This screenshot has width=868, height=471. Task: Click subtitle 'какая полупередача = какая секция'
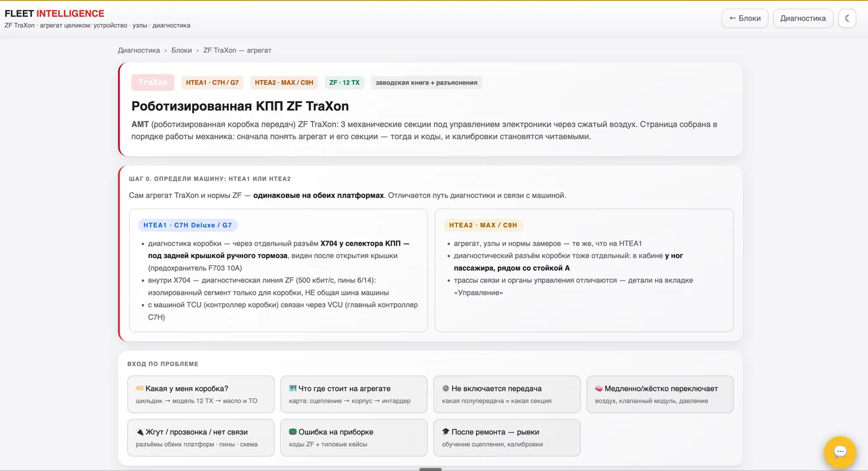tap(497, 401)
